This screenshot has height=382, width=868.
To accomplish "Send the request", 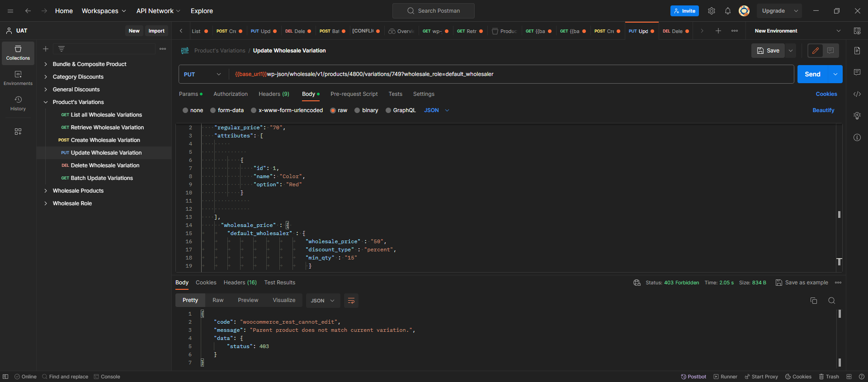I will pos(812,74).
